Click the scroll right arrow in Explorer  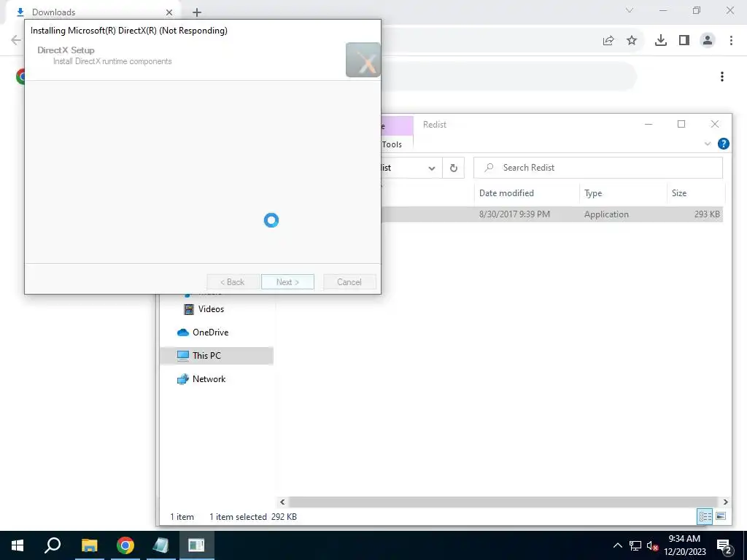[725, 502]
